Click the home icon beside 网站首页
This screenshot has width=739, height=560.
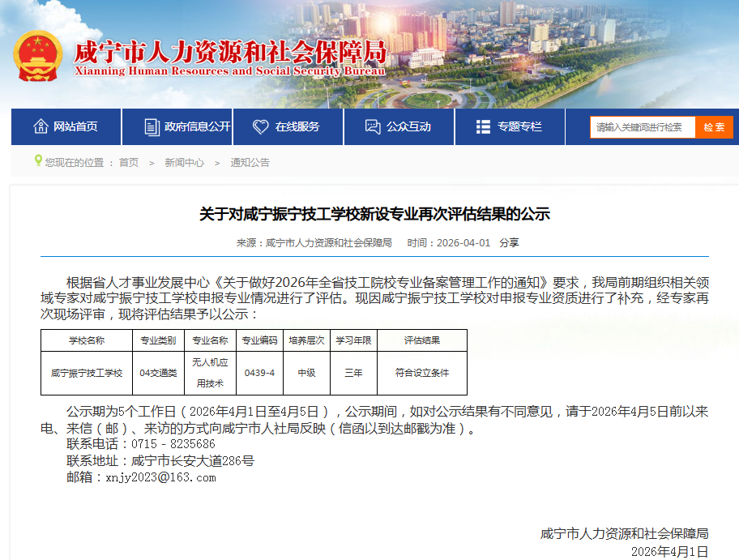(x=41, y=126)
